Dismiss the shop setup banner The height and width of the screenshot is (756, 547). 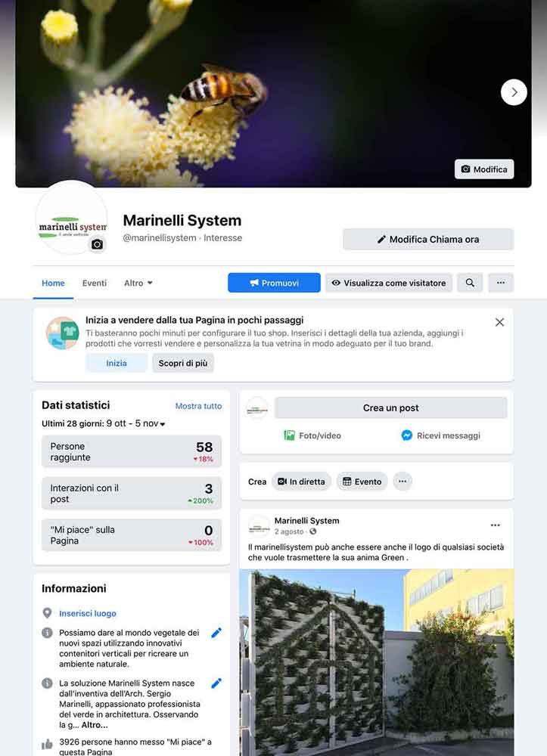(500, 322)
